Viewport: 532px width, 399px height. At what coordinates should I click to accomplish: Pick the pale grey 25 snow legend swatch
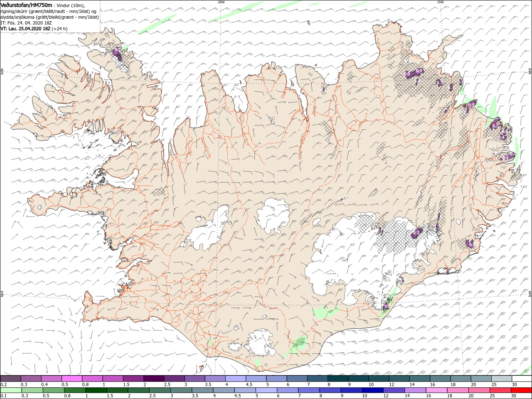coord(502,379)
